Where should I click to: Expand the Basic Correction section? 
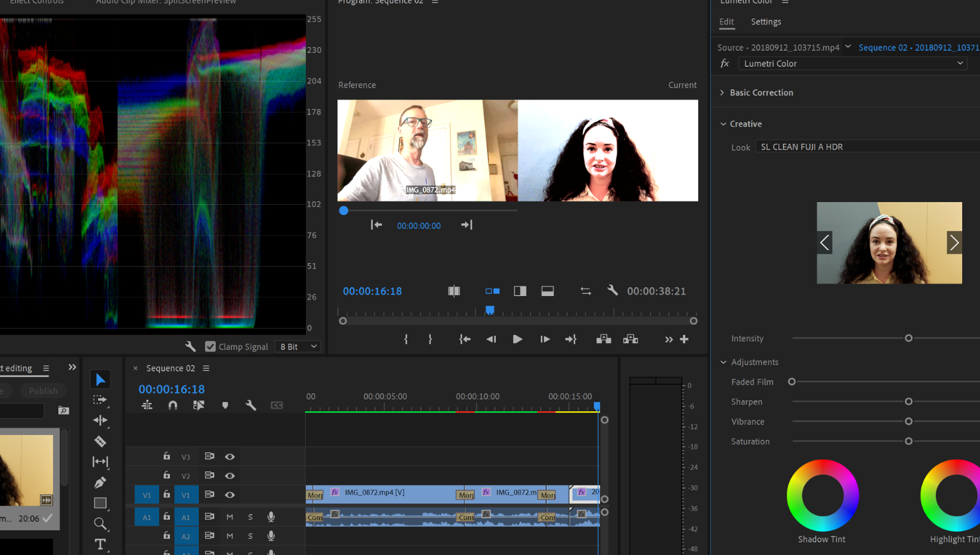[761, 92]
